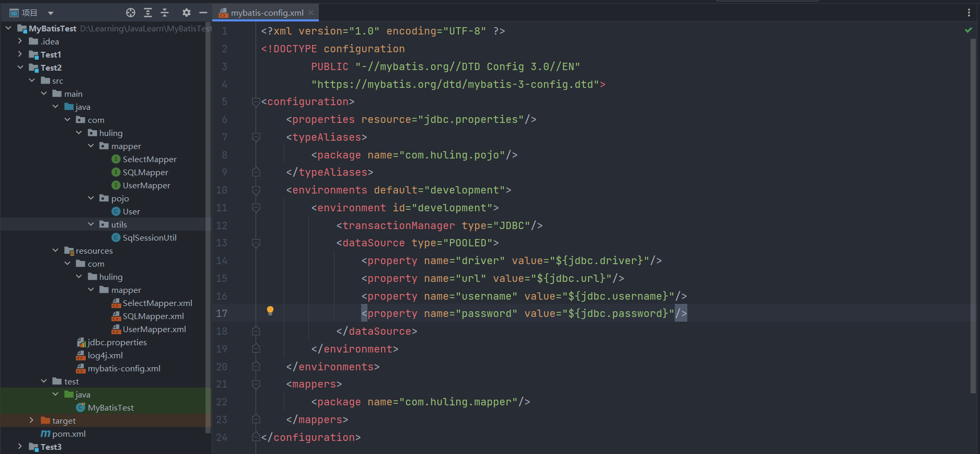Select UserMapper interface icon in tree
Screen dimensions: 980x454
pos(116,185)
